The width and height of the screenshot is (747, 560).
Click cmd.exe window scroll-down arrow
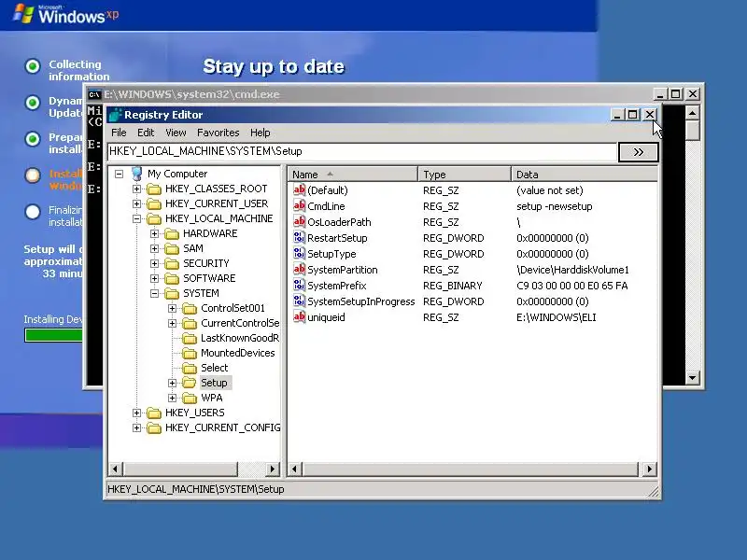pyautogui.click(x=692, y=378)
